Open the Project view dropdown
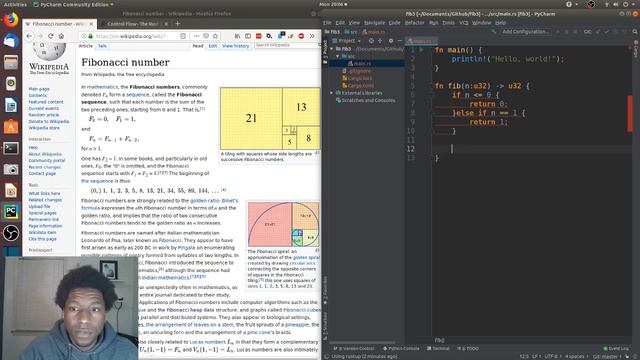The width and height of the screenshot is (640, 360). click(347, 41)
